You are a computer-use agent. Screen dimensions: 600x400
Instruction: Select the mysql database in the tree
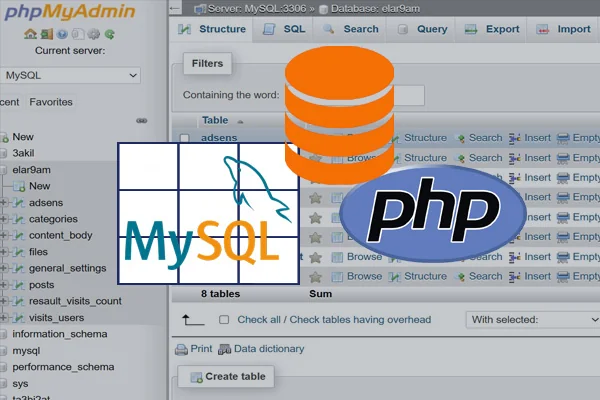(26, 351)
